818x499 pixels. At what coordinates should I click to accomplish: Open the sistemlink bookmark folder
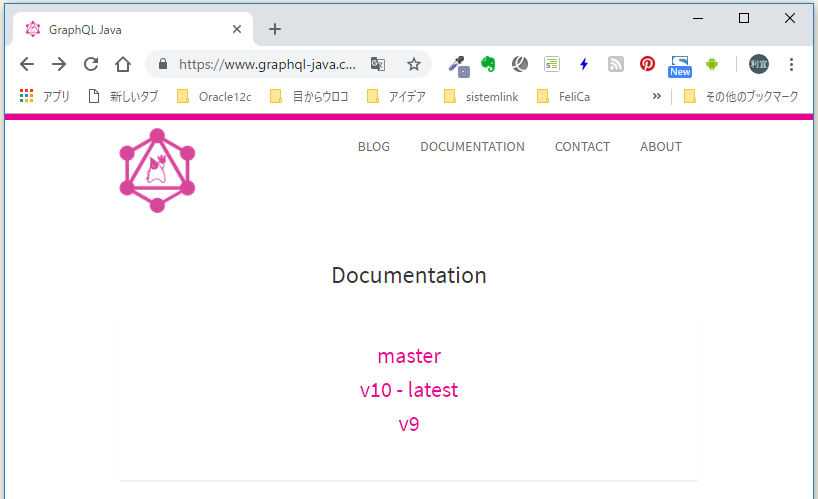point(481,96)
